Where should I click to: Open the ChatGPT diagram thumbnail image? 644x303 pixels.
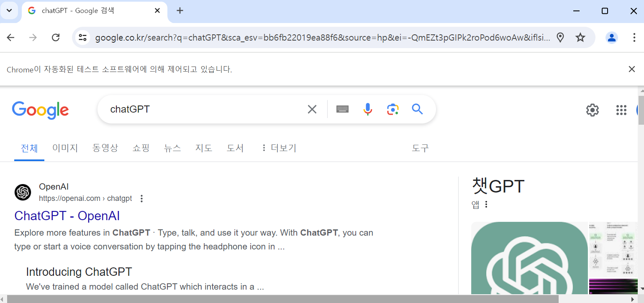[x=613, y=249]
